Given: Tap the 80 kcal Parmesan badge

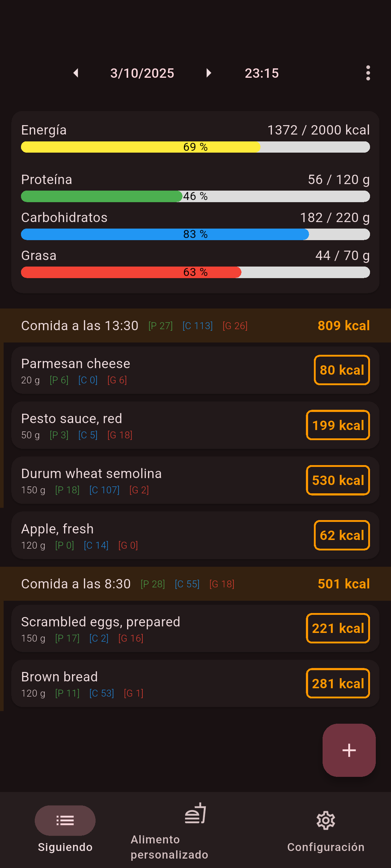Looking at the screenshot, I should click(342, 370).
